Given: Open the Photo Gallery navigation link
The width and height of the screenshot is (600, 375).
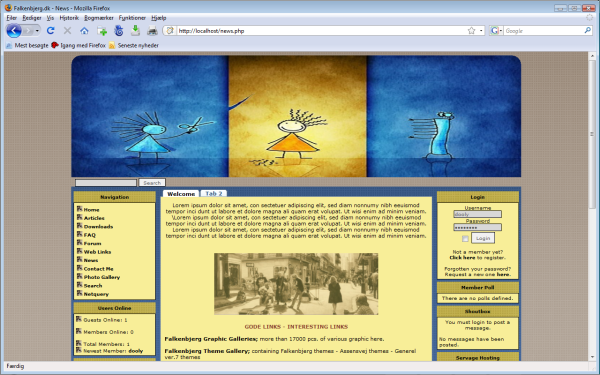Looking at the screenshot, I should pyautogui.click(x=102, y=277).
